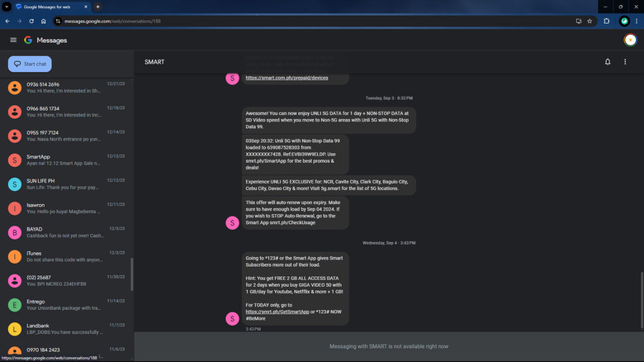
Task: Open the browser extensions puzzle icon
Action: click(607, 21)
